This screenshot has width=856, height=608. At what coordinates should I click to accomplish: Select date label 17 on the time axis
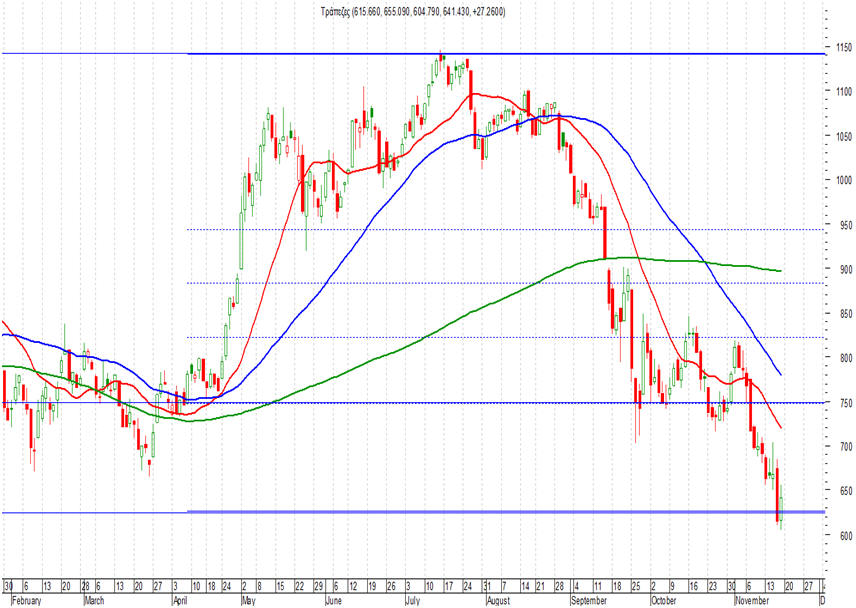point(449,587)
